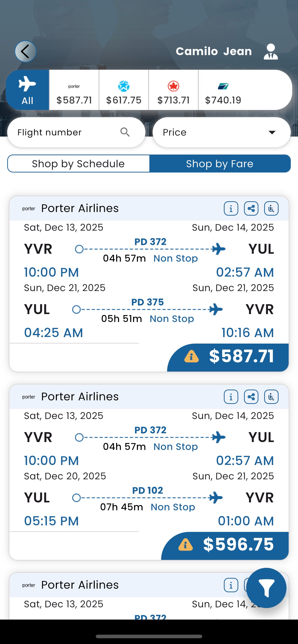Screen dimensions: 298x644
Task: Select the $596.75 fare button
Action: click(x=225, y=545)
